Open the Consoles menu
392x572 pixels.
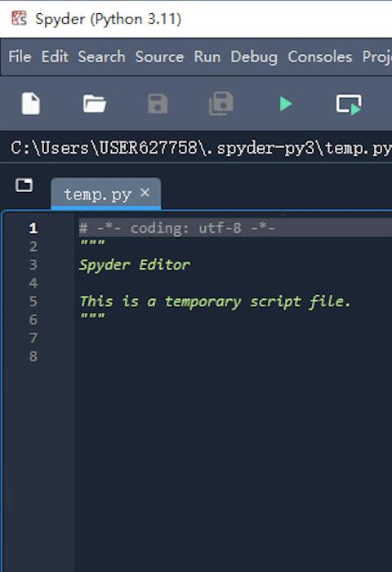click(x=320, y=57)
